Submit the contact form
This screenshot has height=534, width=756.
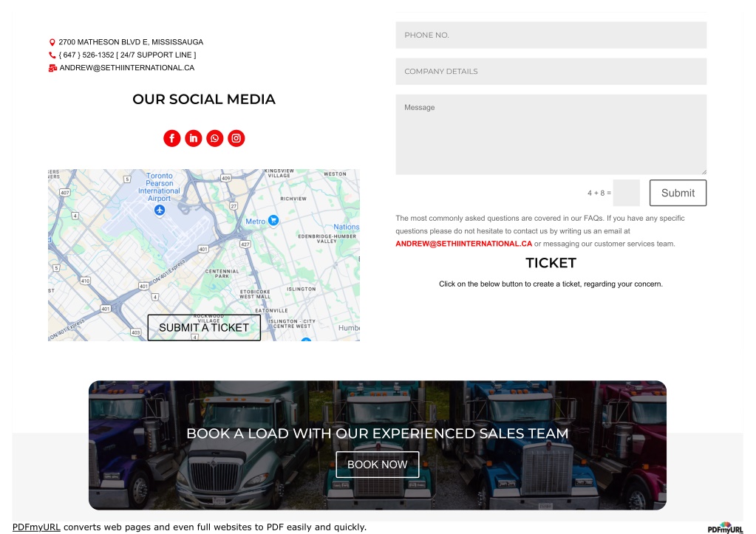[678, 193]
